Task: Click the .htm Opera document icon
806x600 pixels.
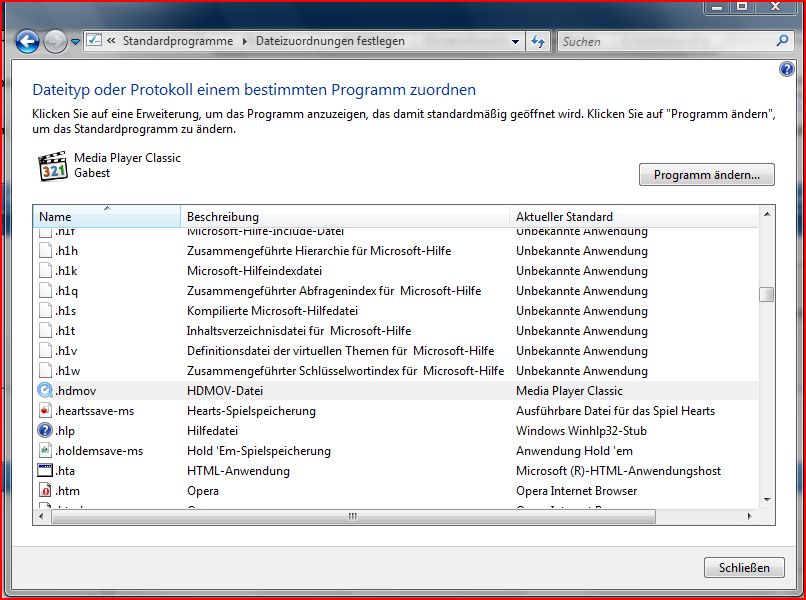Action: [x=46, y=490]
